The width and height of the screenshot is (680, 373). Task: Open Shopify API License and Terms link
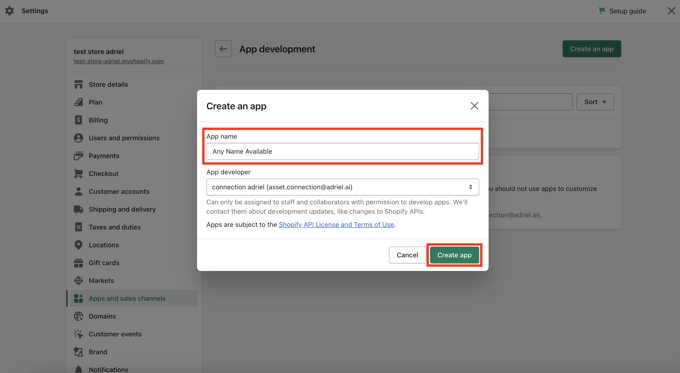337,225
